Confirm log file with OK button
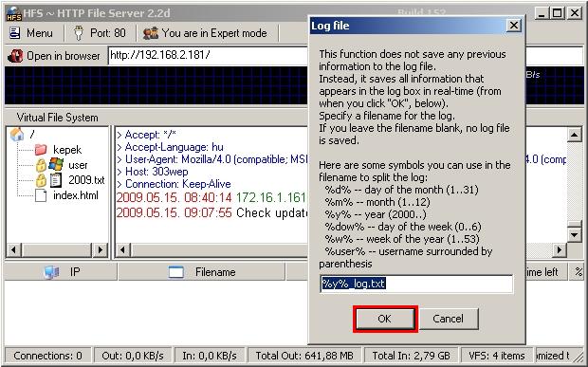The image size is (588, 367). [385, 319]
